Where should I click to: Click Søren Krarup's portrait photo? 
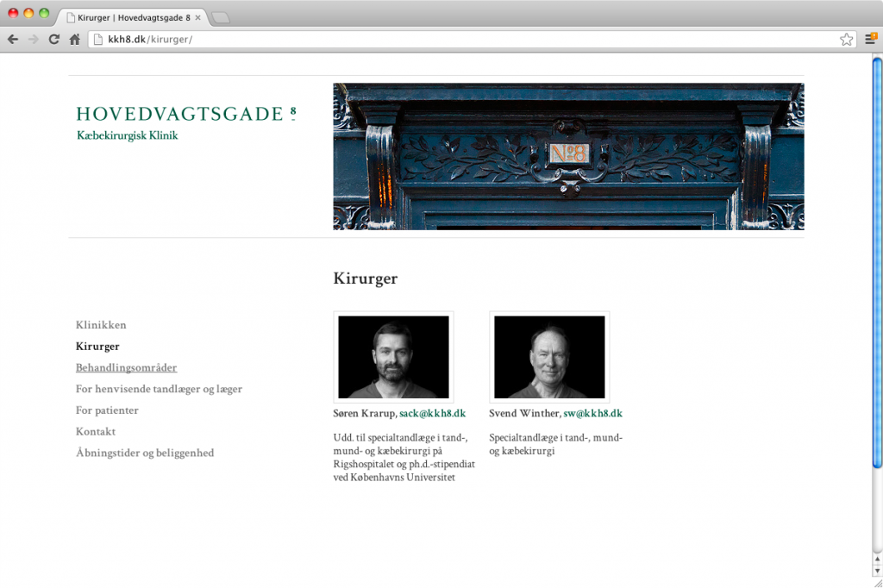click(x=393, y=357)
